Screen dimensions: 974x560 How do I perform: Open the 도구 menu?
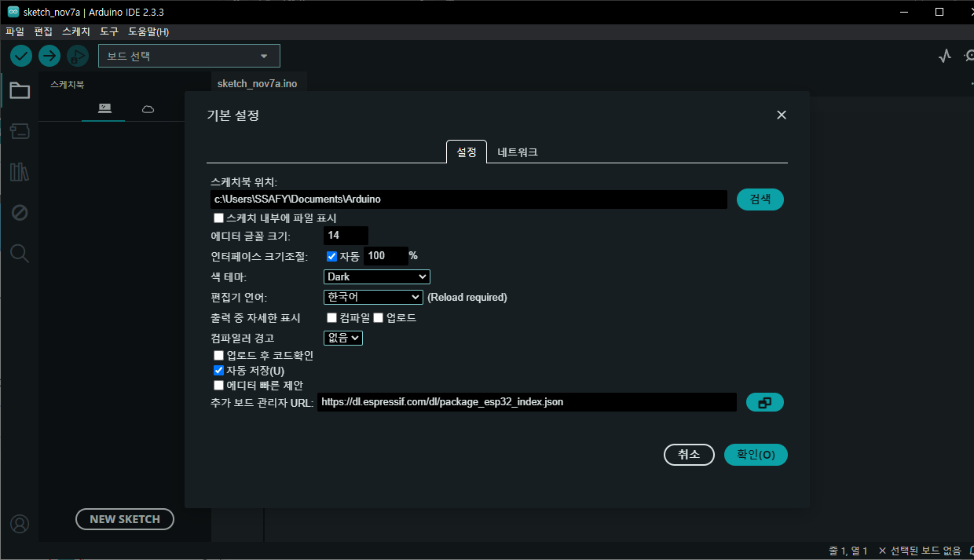point(109,31)
